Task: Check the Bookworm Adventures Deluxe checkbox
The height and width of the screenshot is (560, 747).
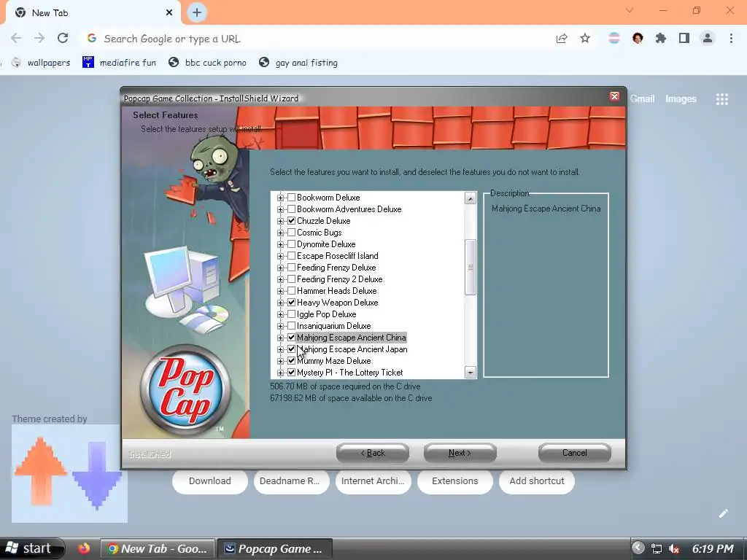Action: 292,209
